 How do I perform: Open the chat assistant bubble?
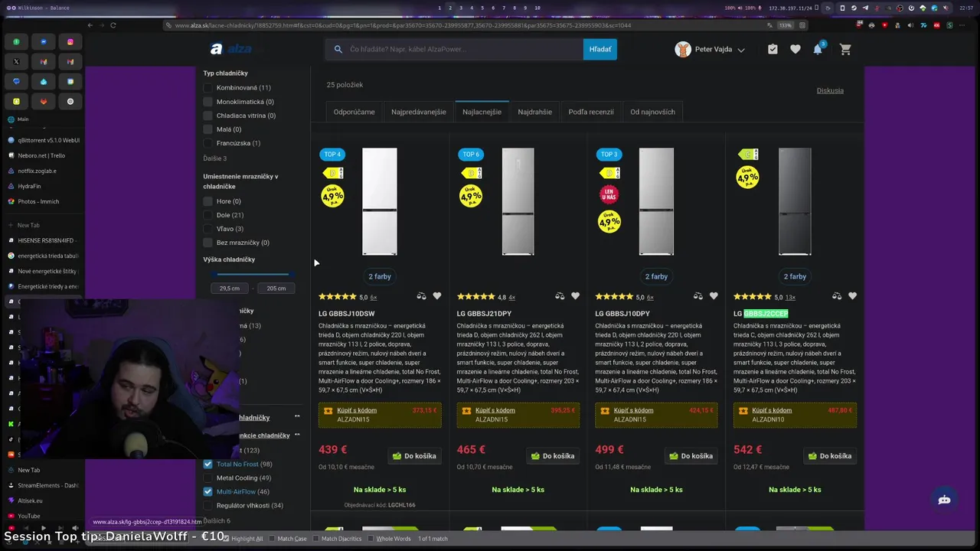pyautogui.click(x=944, y=500)
